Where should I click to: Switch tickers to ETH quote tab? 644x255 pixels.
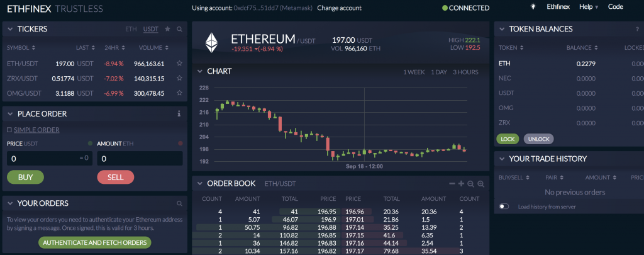click(131, 29)
